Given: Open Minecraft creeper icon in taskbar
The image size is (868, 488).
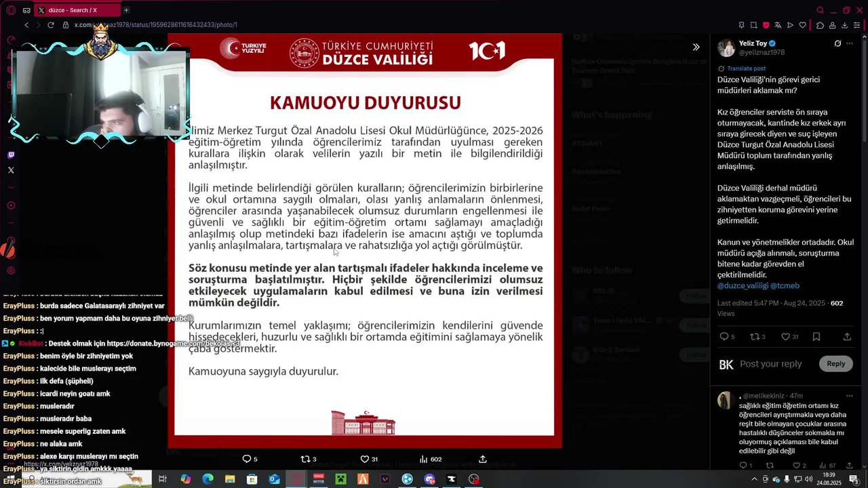Looking at the screenshot, I should tap(340, 479).
